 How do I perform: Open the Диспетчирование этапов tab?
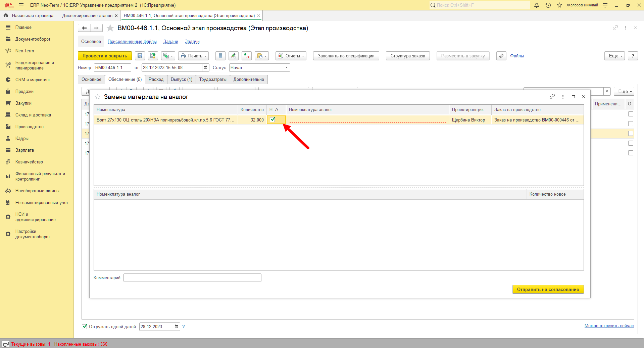tap(87, 16)
